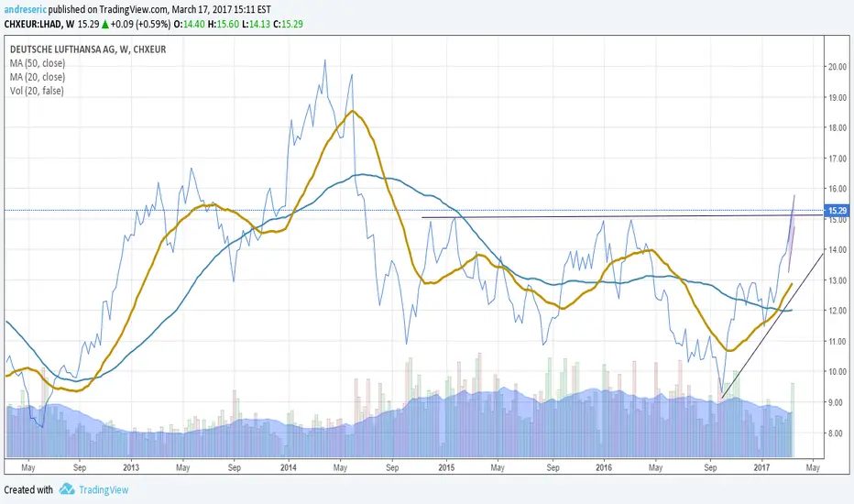Click the CHXEUR:LHAD, W symbol text
This screenshot has width=854, height=504.
(39, 24)
